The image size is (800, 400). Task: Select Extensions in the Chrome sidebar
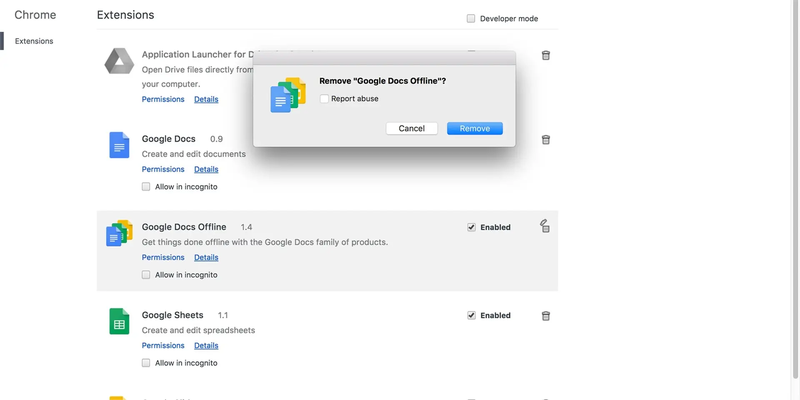pos(34,41)
